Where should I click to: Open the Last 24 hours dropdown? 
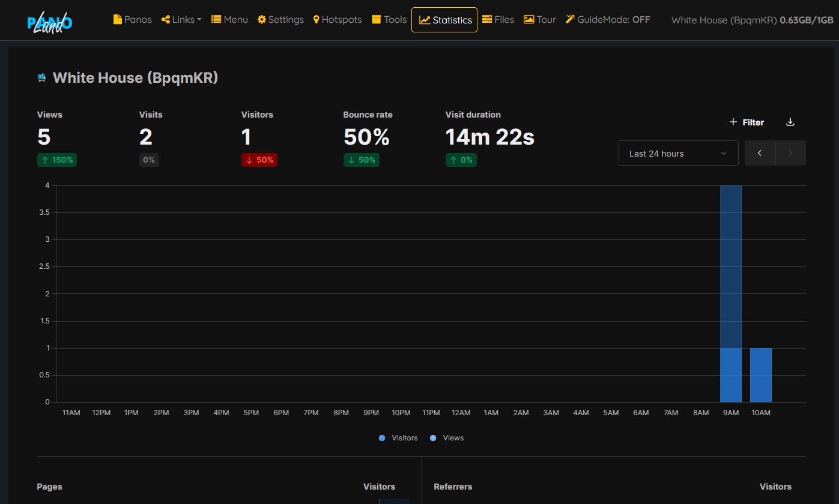pos(678,153)
